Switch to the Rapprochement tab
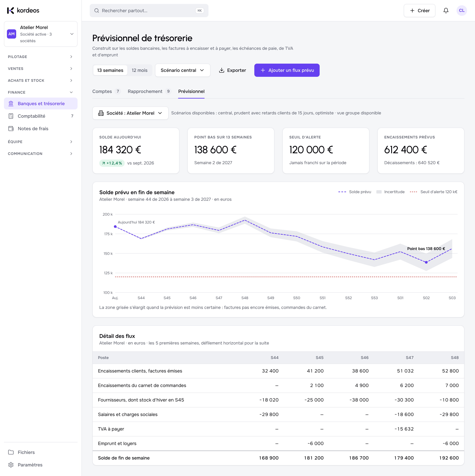The width and height of the screenshot is (475, 476). click(x=149, y=91)
